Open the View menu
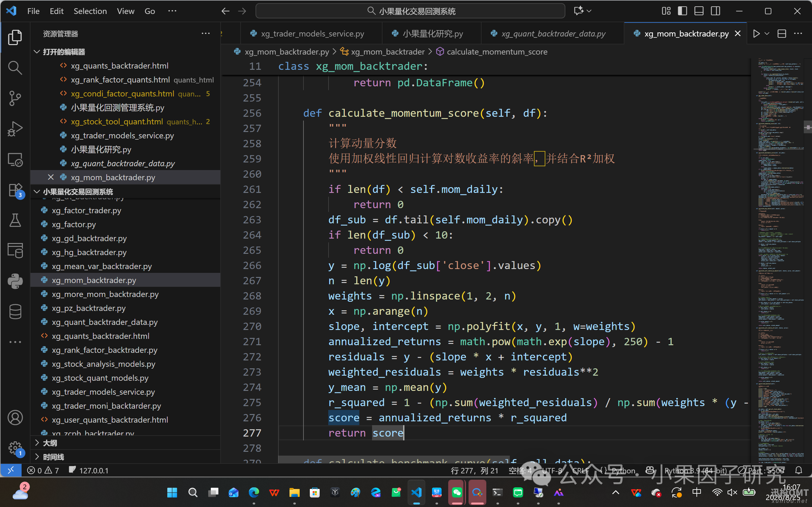The height and width of the screenshot is (507, 812). (x=125, y=11)
